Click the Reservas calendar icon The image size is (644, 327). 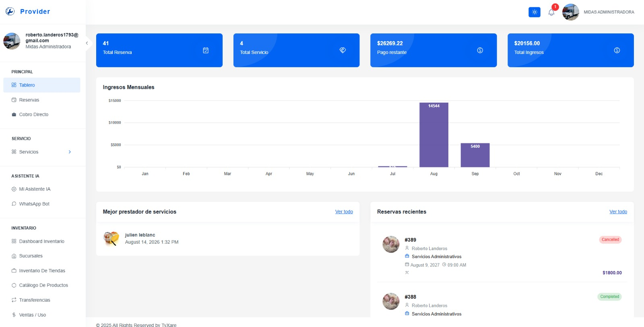pyautogui.click(x=14, y=100)
